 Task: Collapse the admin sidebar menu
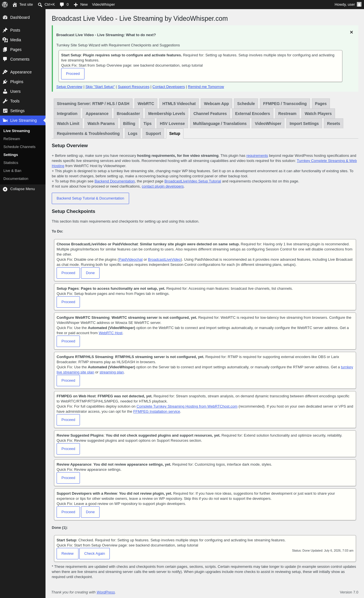pyautogui.click(x=23, y=189)
